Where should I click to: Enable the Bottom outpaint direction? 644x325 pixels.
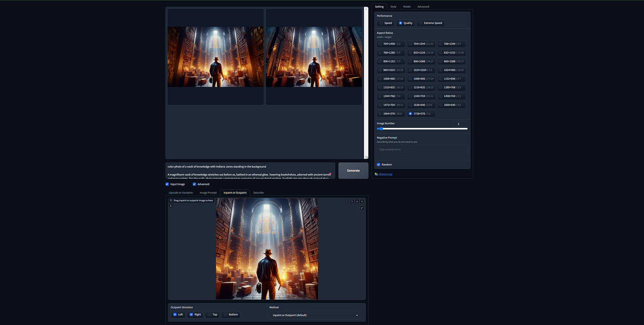[226, 314]
